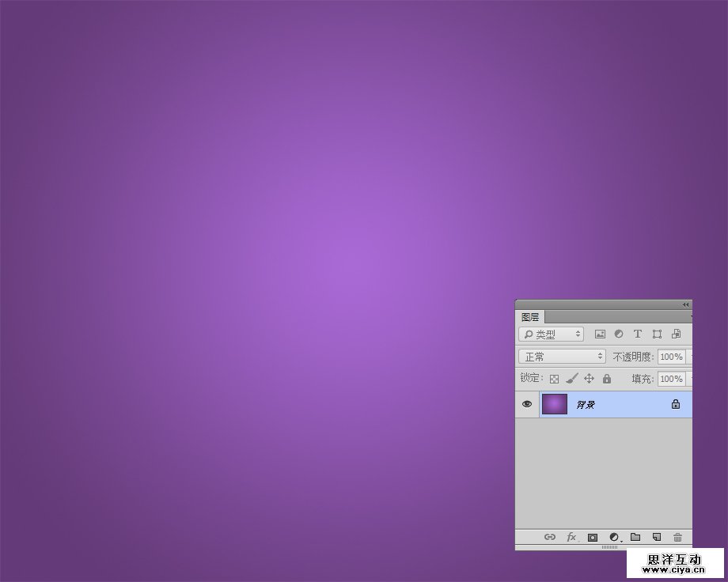Collapse the panel with double-arrow icon
The height and width of the screenshot is (582, 728).
pyautogui.click(x=685, y=304)
